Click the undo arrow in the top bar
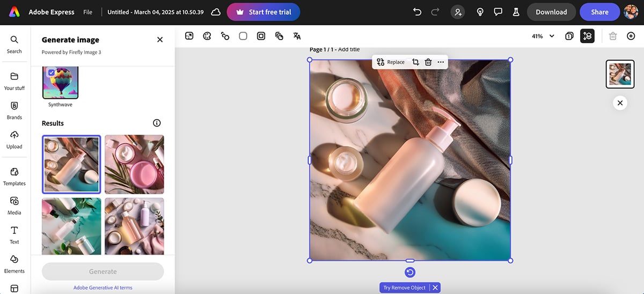The width and height of the screenshot is (644, 294). coord(417,12)
